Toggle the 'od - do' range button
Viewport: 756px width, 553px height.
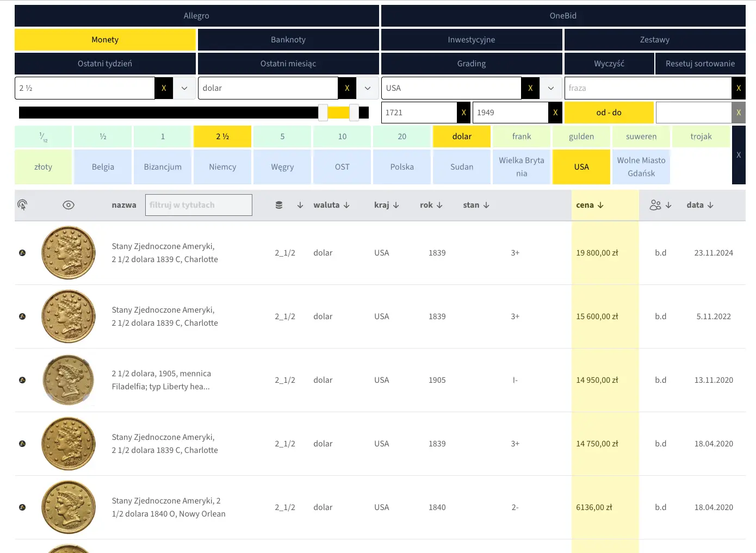(x=609, y=113)
